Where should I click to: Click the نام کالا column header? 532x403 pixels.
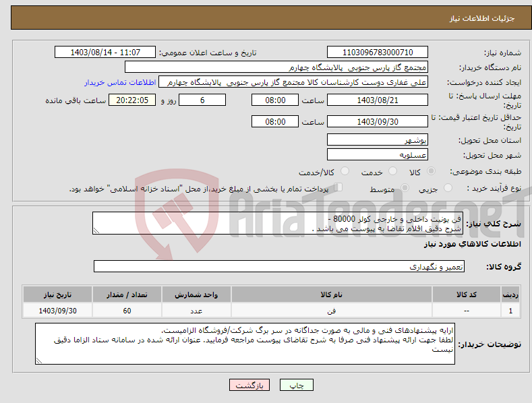pos(332,294)
